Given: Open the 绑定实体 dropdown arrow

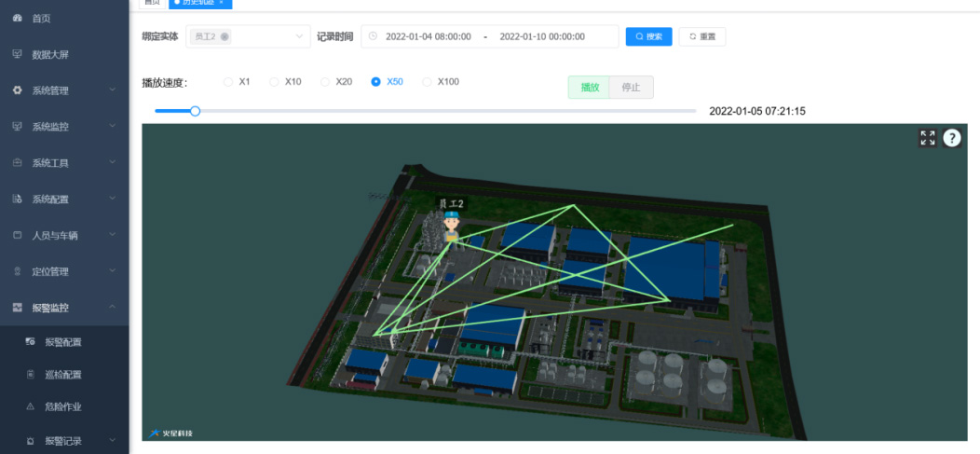Looking at the screenshot, I should pyautogui.click(x=299, y=36).
